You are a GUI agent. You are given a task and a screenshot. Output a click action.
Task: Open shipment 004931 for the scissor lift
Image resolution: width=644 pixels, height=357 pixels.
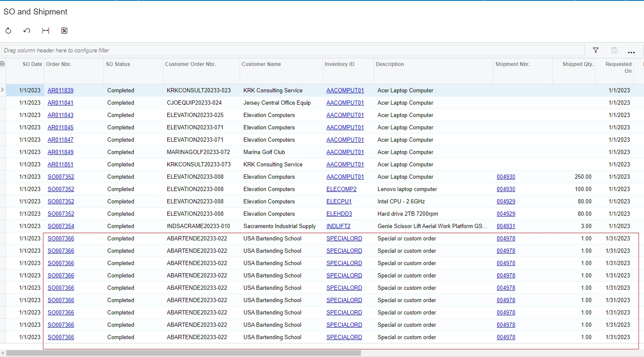506,226
